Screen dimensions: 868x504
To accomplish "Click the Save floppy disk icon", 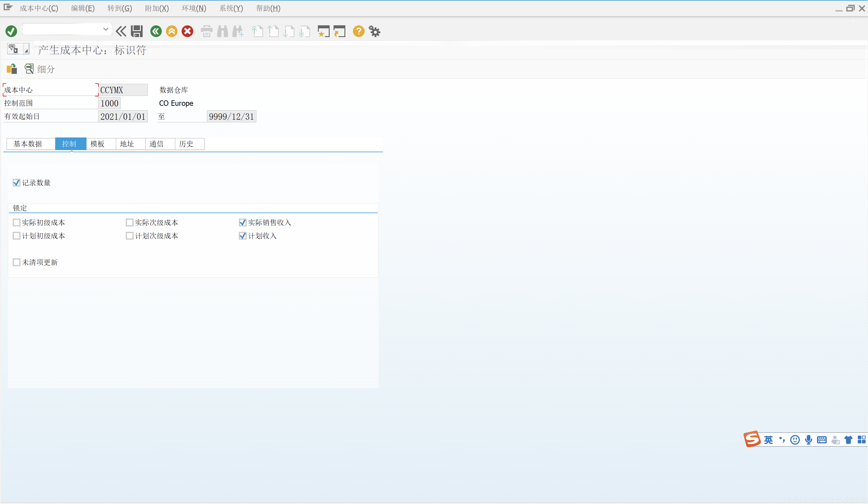I will coord(137,31).
